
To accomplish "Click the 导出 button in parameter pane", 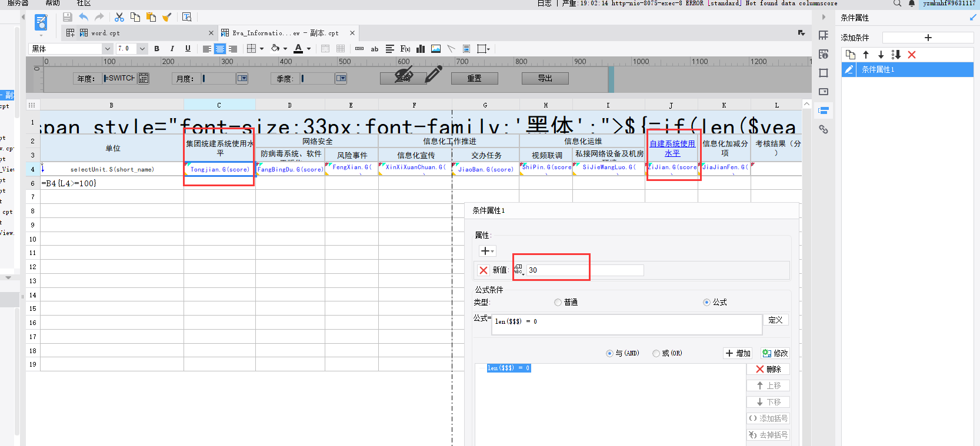I will click(545, 78).
